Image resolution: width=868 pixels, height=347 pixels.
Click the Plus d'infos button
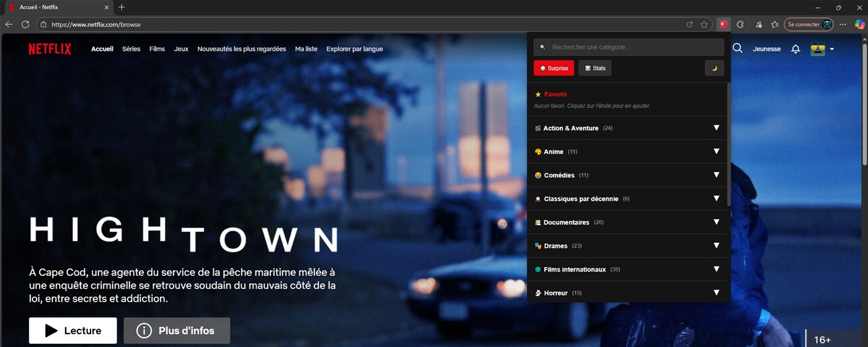(177, 331)
